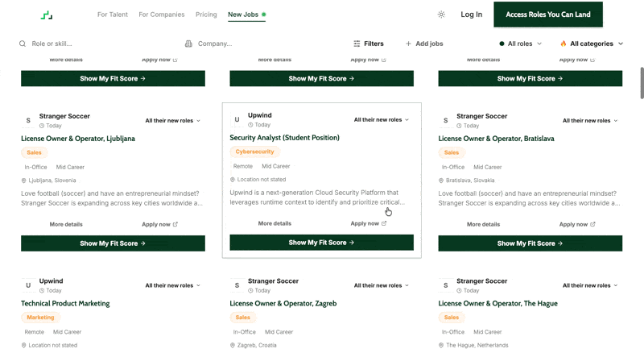Click Stranger Soccer name on Zagreb card
644x349 pixels.
tap(273, 281)
